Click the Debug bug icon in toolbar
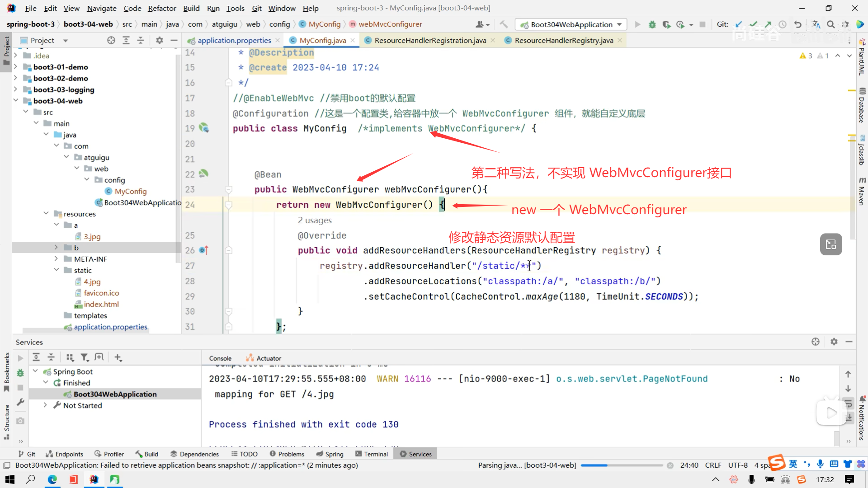Image resolution: width=868 pixels, height=488 pixels. [652, 24]
